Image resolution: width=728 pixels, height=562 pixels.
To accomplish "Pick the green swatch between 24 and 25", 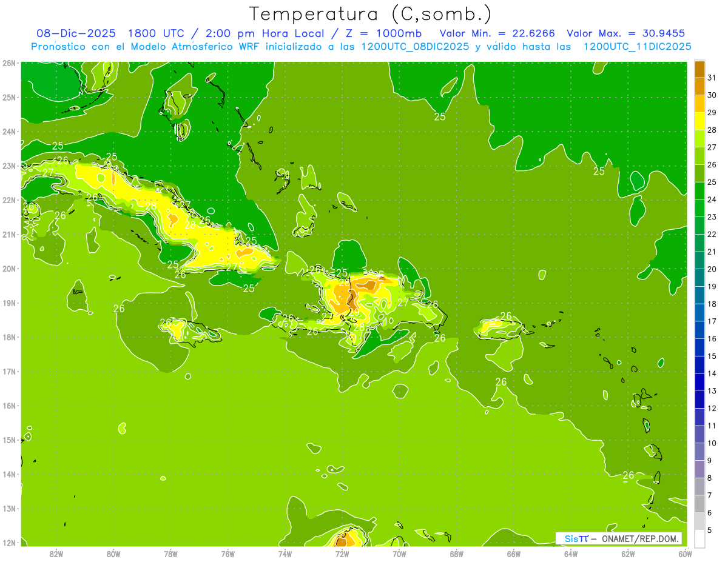I will pyautogui.click(x=699, y=191).
